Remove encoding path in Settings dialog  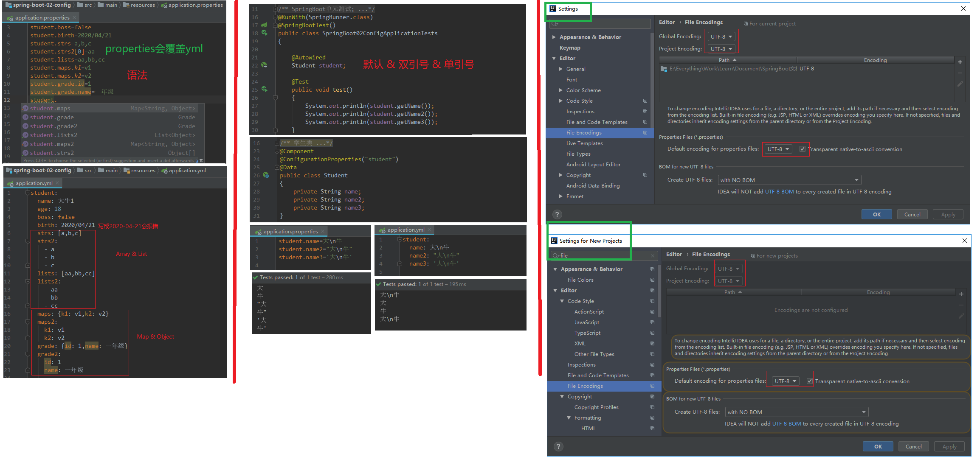pyautogui.click(x=960, y=73)
